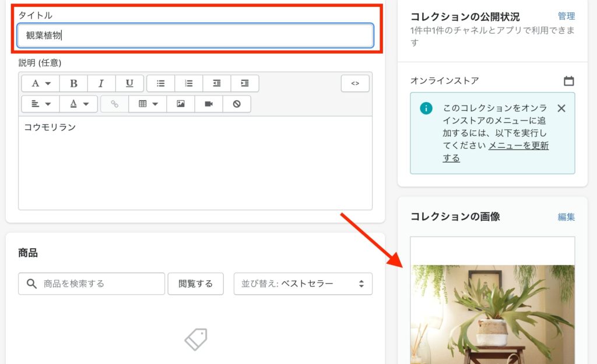This screenshot has height=364, width=597.
Task: Click the 閲覧する button
Action: click(x=195, y=284)
